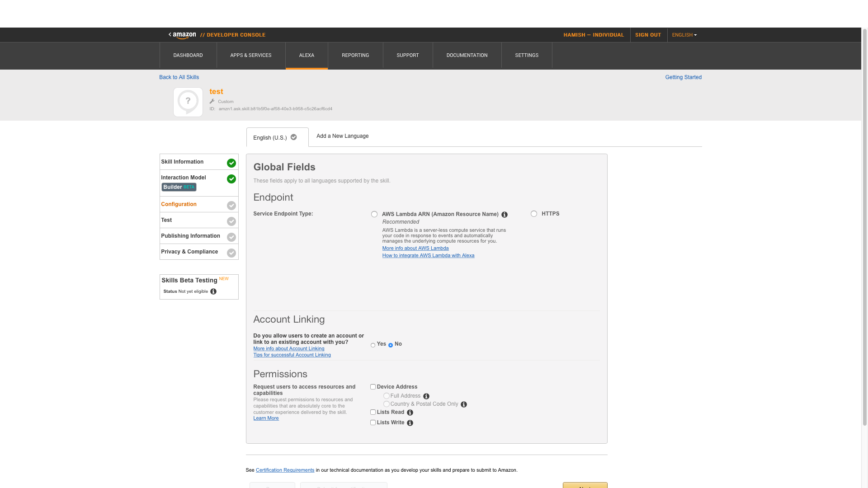Viewport: 868px width, 488px height.
Task: Go to Configuration section
Action: tap(199, 204)
